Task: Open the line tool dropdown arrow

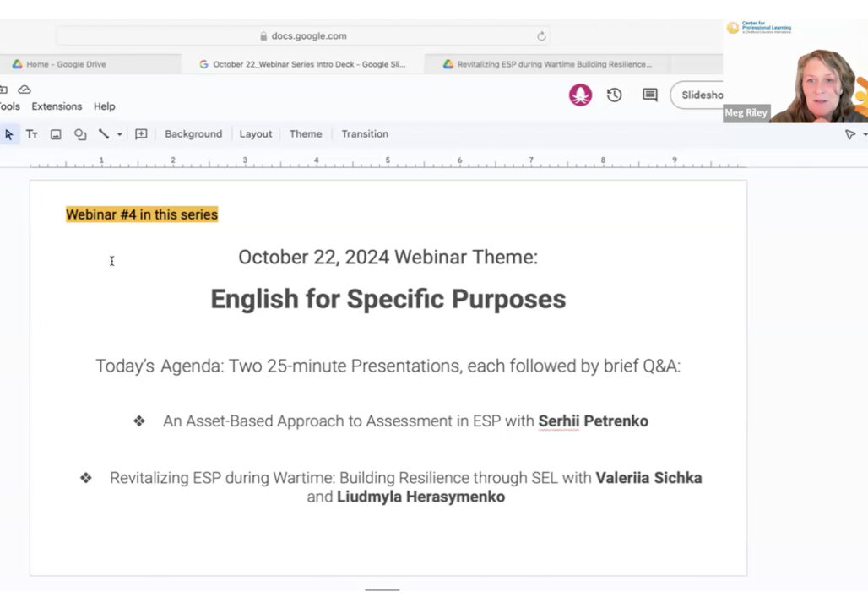Action: click(x=119, y=134)
